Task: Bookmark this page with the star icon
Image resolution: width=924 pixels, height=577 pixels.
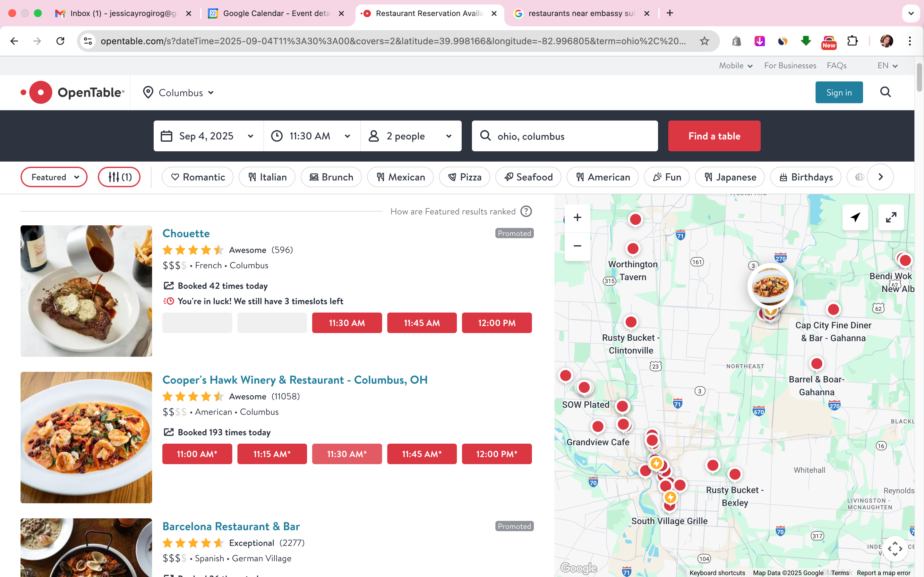Action: tap(704, 41)
